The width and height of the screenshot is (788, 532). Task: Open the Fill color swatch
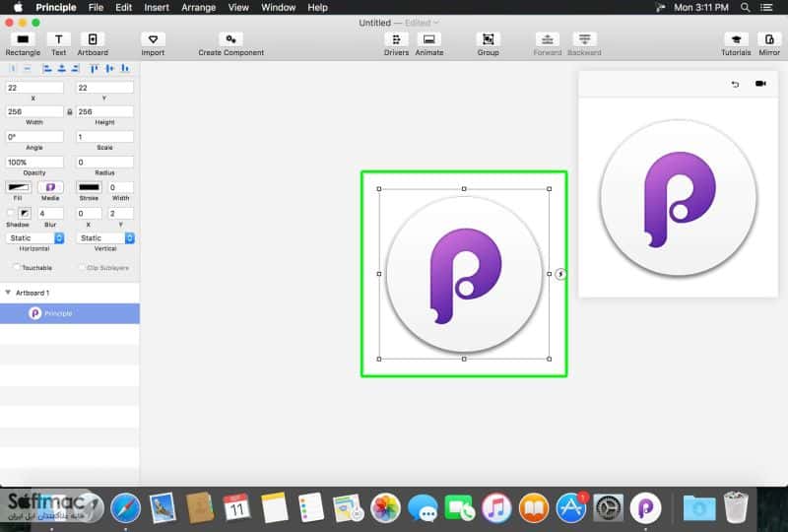pos(18,187)
